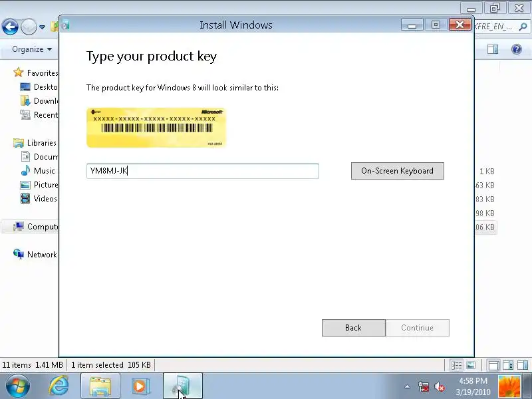532x399 pixels.
Task: Select the file row sized 1 KB
Action: click(x=487, y=172)
